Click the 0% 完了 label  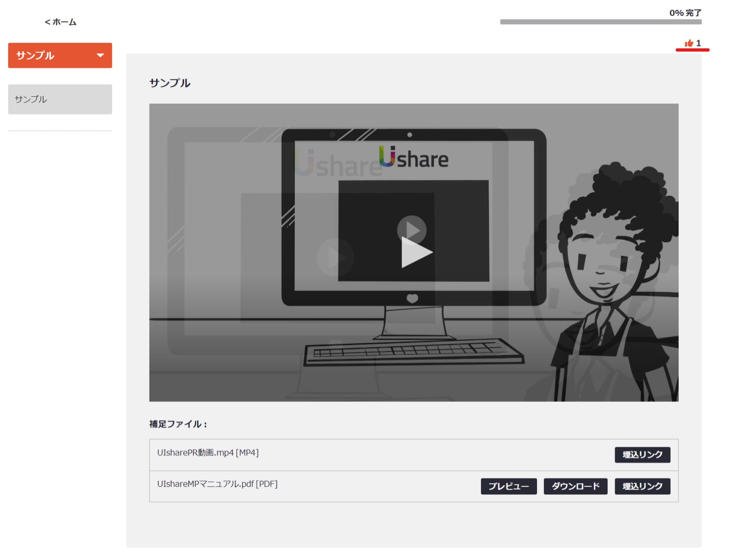click(x=685, y=13)
